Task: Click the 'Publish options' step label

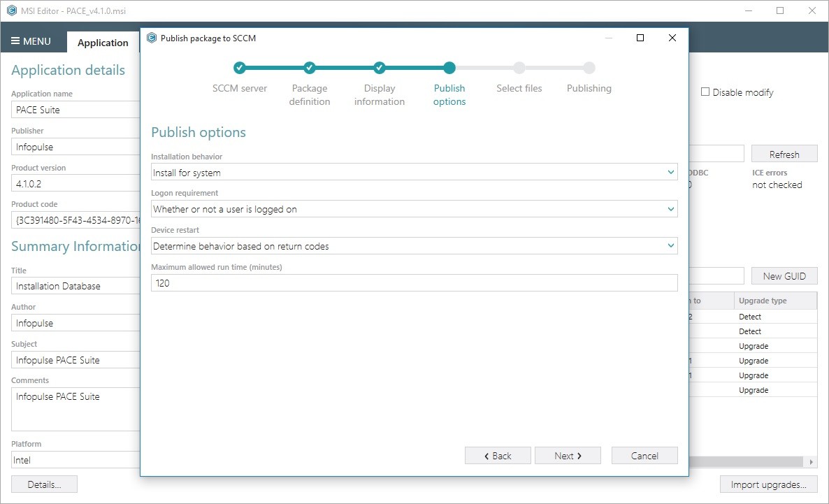Action: (x=449, y=94)
